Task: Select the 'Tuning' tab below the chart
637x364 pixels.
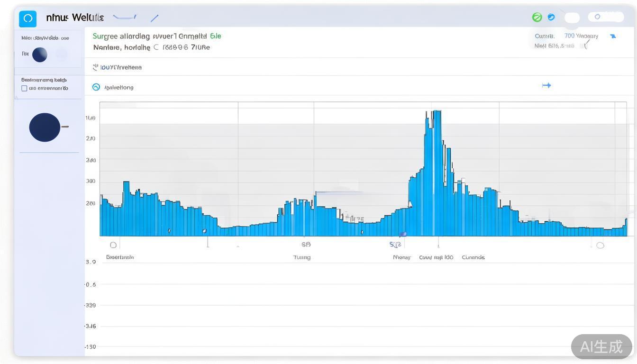Action: (x=302, y=257)
